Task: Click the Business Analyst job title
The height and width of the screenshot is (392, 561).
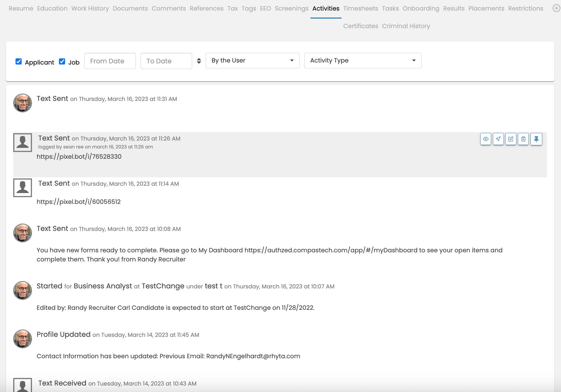Action: [103, 286]
